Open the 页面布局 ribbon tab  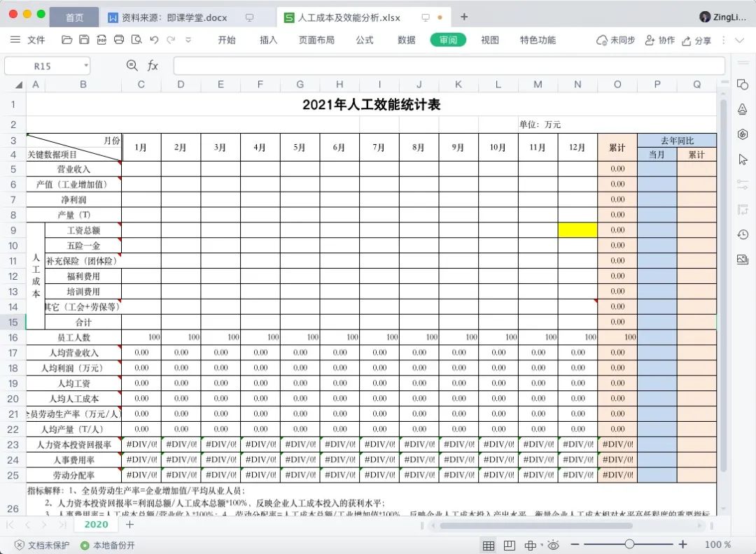[316, 40]
